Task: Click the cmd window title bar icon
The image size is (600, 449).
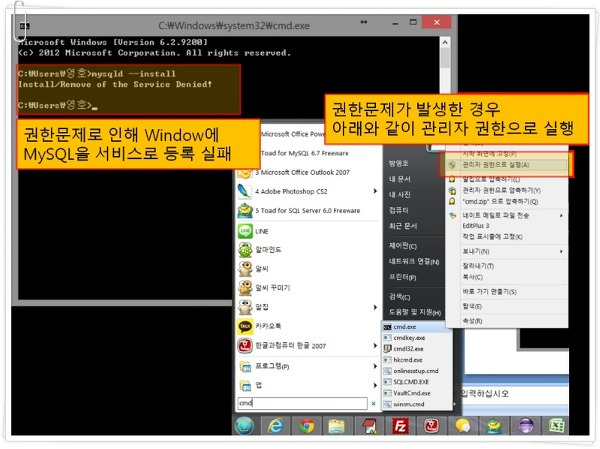Action: coord(24,26)
